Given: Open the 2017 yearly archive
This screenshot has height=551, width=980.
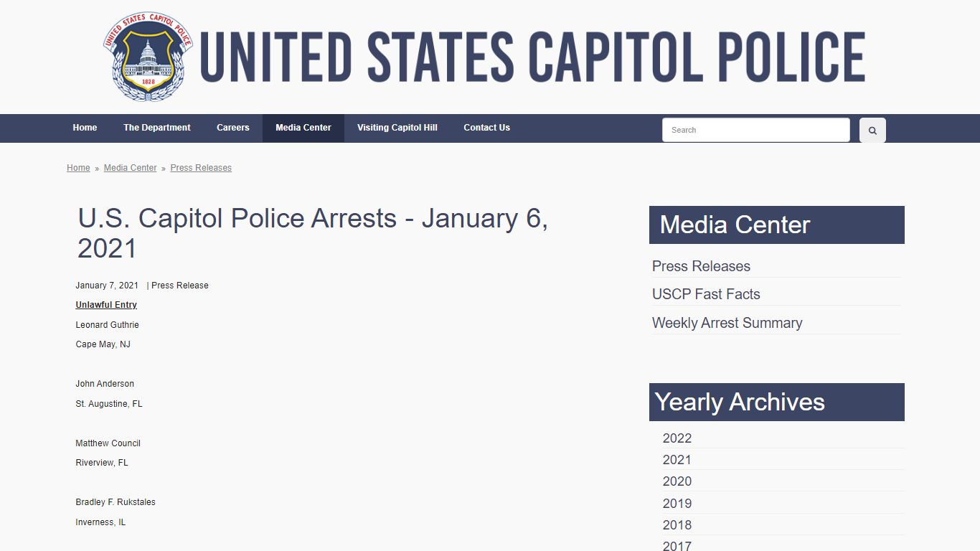Looking at the screenshot, I should [677, 545].
